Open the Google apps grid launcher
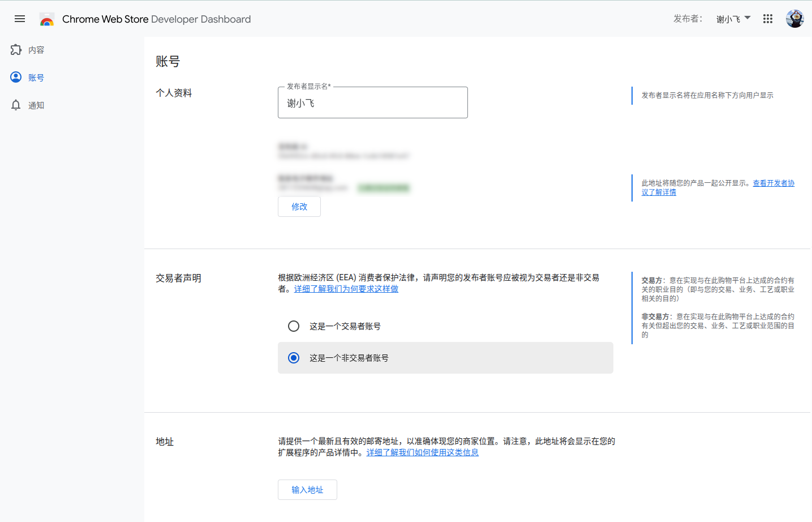This screenshot has width=812, height=522. [768, 19]
